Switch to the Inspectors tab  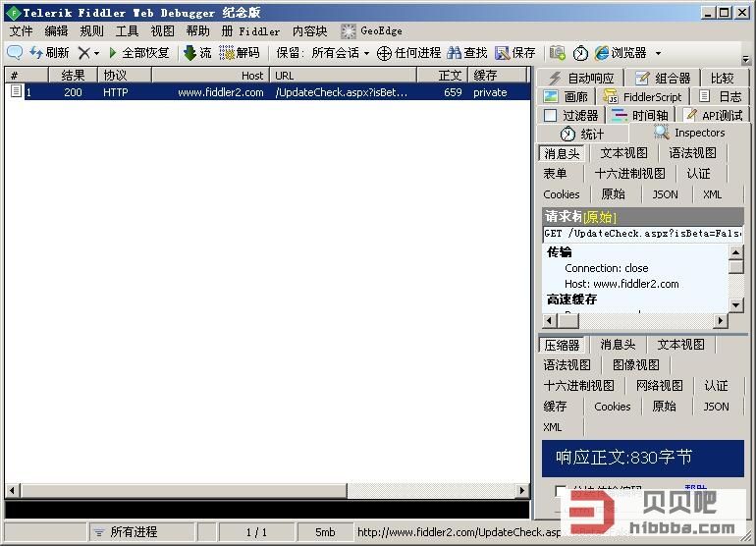(x=689, y=133)
